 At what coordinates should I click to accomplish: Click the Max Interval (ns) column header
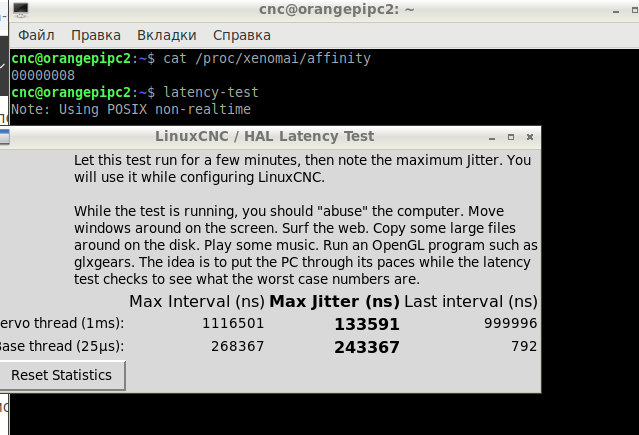pos(197,302)
